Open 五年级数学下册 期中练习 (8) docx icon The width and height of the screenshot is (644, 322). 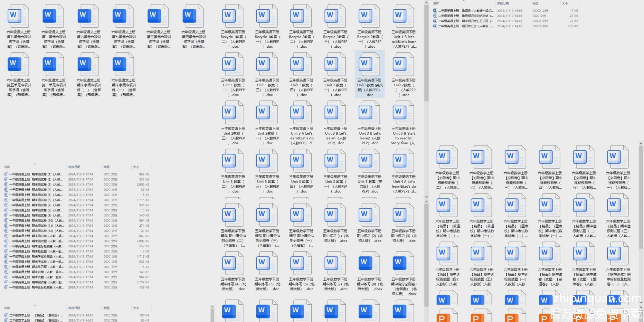(x=369, y=263)
